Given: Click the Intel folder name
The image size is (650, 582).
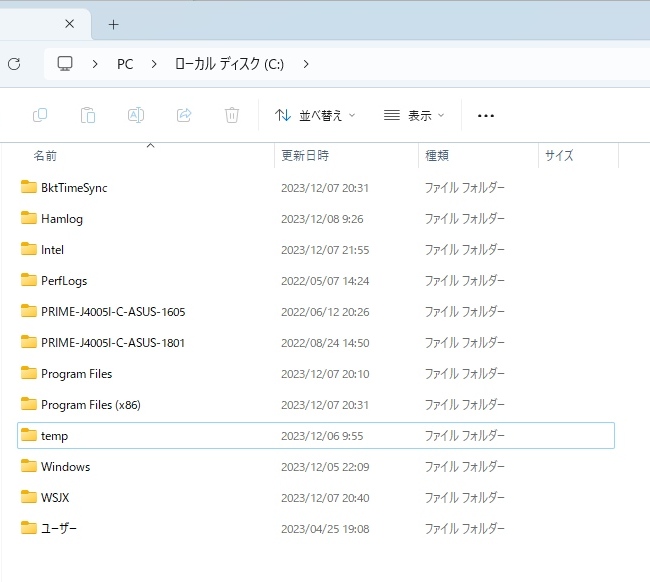Looking at the screenshot, I should 52,250.
